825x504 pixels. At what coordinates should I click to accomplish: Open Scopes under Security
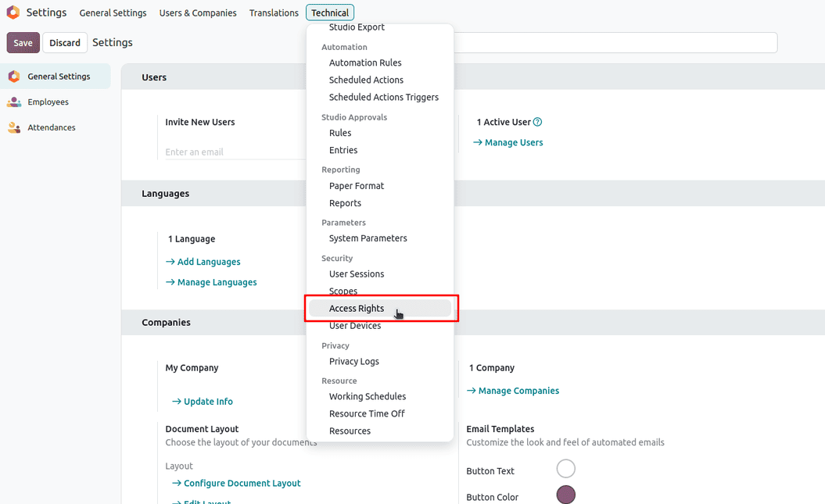(x=343, y=291)
